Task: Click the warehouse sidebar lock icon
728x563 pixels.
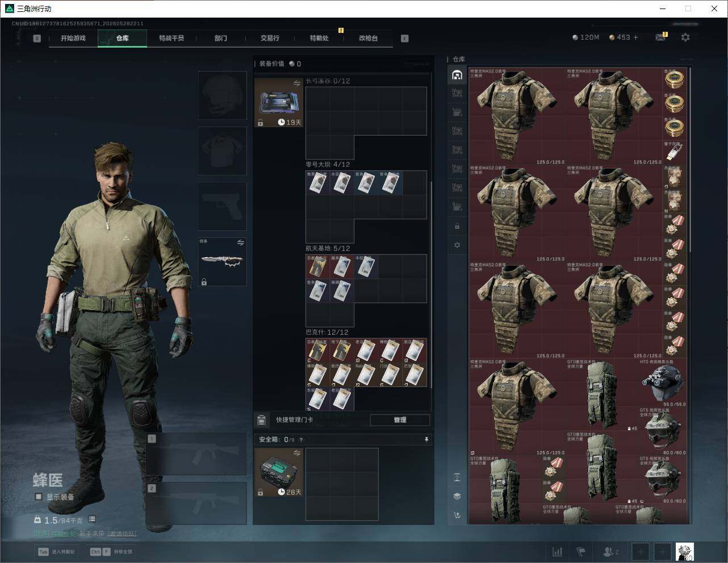Action: click(457, 226)
